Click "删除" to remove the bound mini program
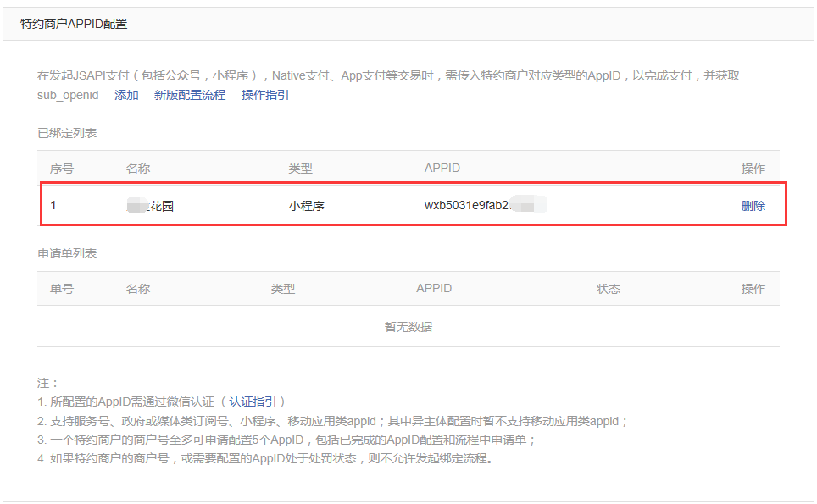The image size is (817, 504). 753,206
